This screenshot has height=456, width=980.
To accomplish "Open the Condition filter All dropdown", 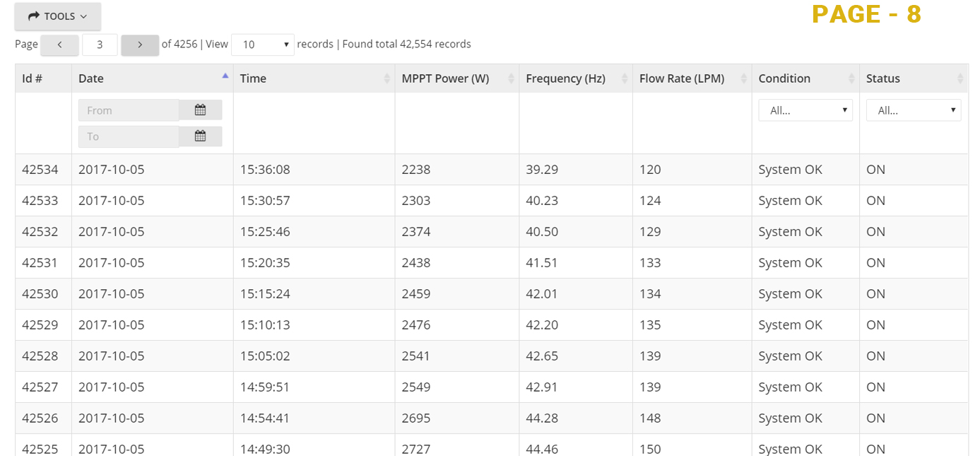I will (x=805, y=110).
